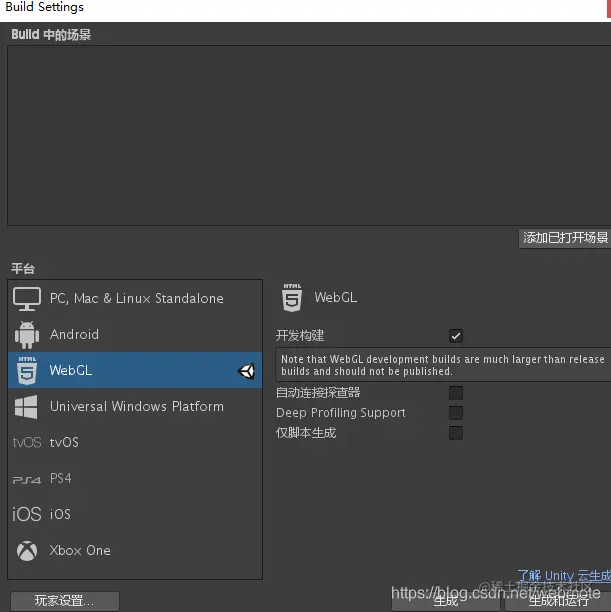This screenshot has width=611, height=612.
Task: Enable the 仅脚本生成 checkbox
Action: [x=456, y=433]
